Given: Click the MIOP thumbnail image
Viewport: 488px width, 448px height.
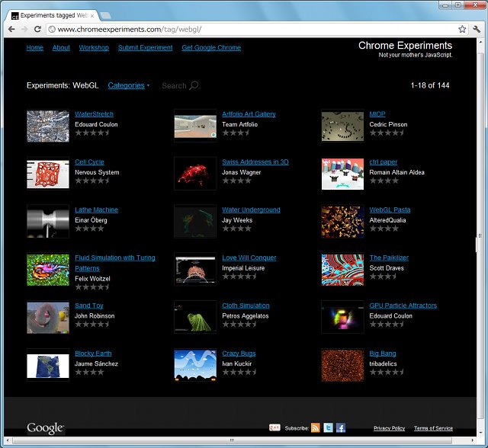Looking at the screenshot, I should click(342, 126).
